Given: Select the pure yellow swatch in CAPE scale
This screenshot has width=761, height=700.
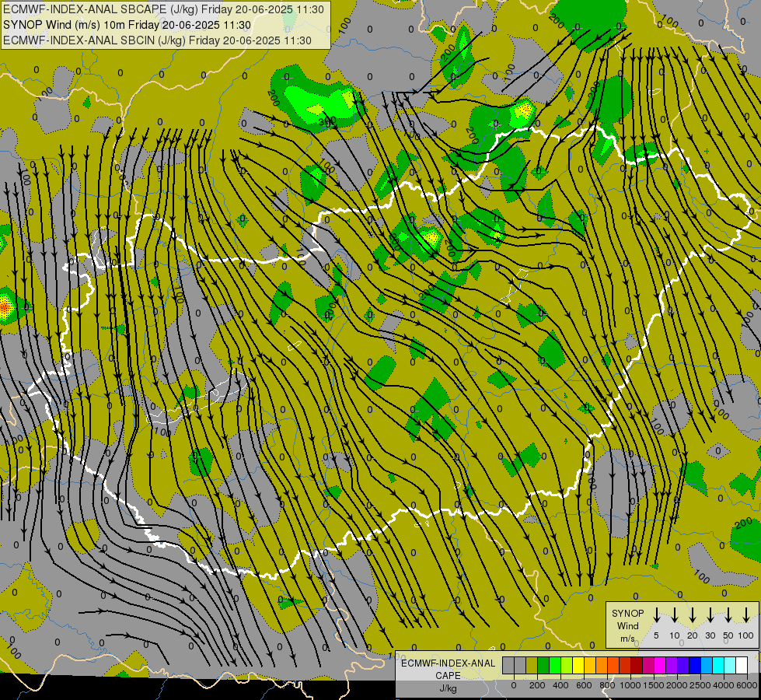Looking at the screenshot, I should coord(578,666).
